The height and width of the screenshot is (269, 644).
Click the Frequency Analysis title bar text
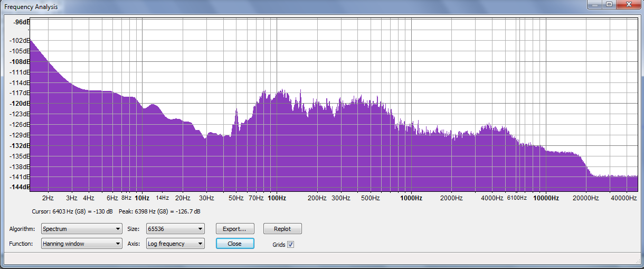click(x=31, y=7)
